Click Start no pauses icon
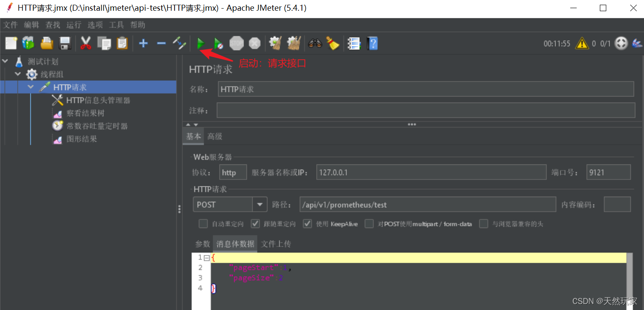This screenshot has width=644, height=310. 218,43
